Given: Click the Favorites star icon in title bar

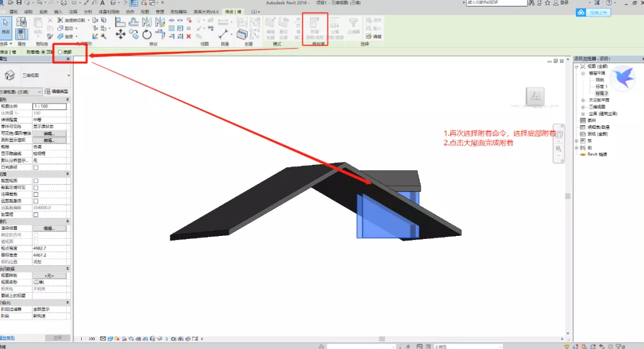Looking at the screenshot, I should (x=548, y=2).
